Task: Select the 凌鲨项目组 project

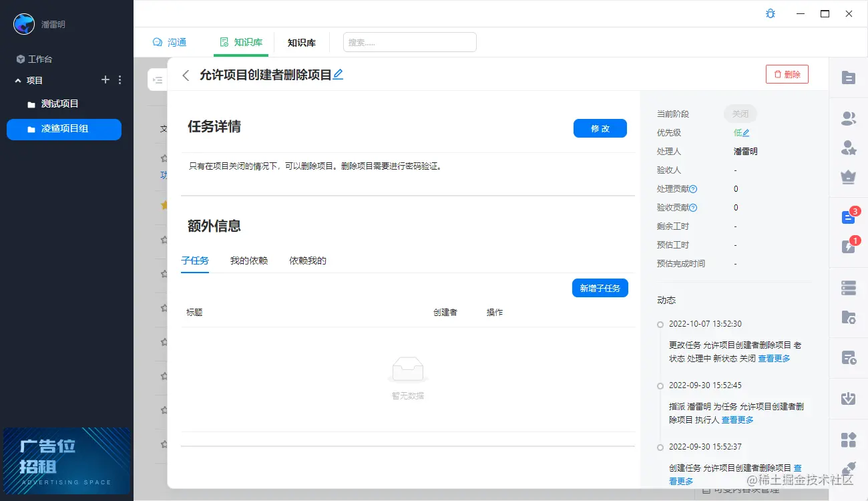Action: (x=64, y=130)
